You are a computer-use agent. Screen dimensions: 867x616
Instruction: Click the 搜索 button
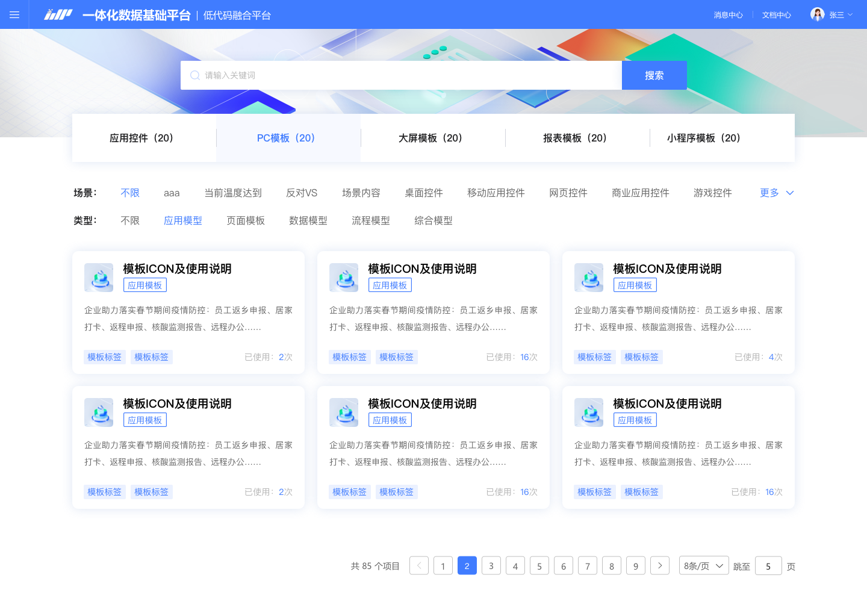point(654,75)
